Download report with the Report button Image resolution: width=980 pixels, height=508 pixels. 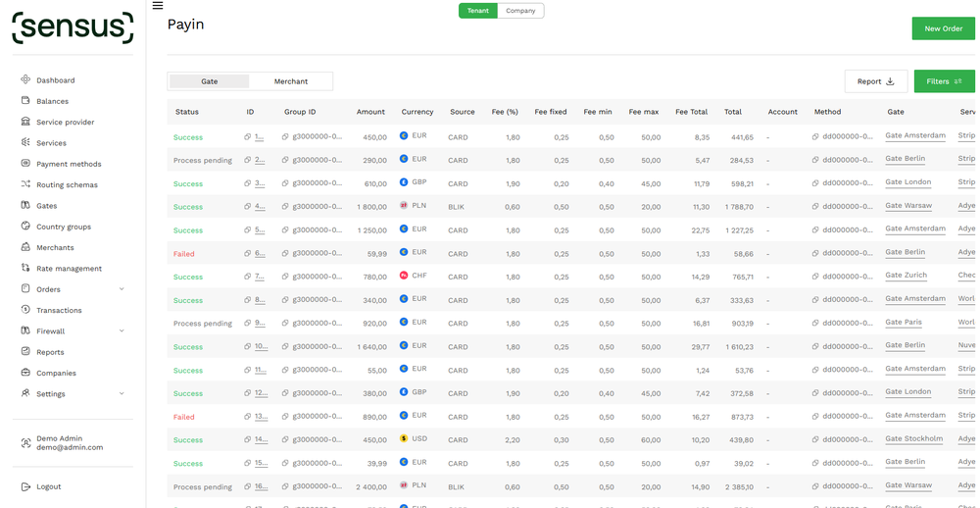click(x=875, y=81)
